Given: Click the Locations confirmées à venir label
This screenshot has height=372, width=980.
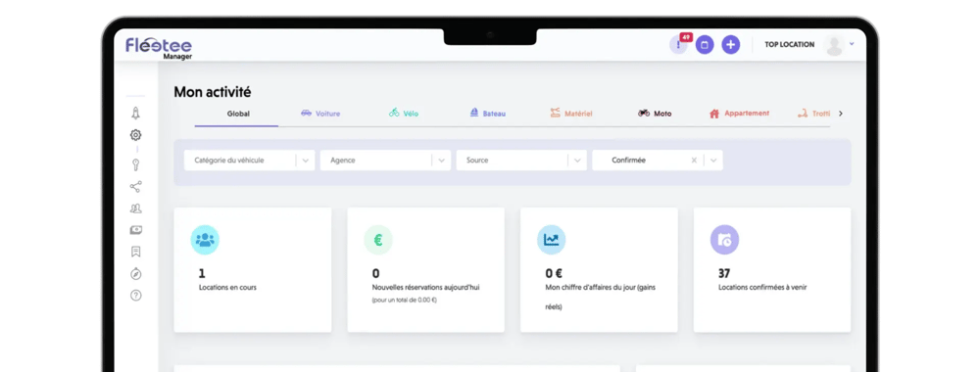Looking at the screenshot, I should (x=763, y=288).
